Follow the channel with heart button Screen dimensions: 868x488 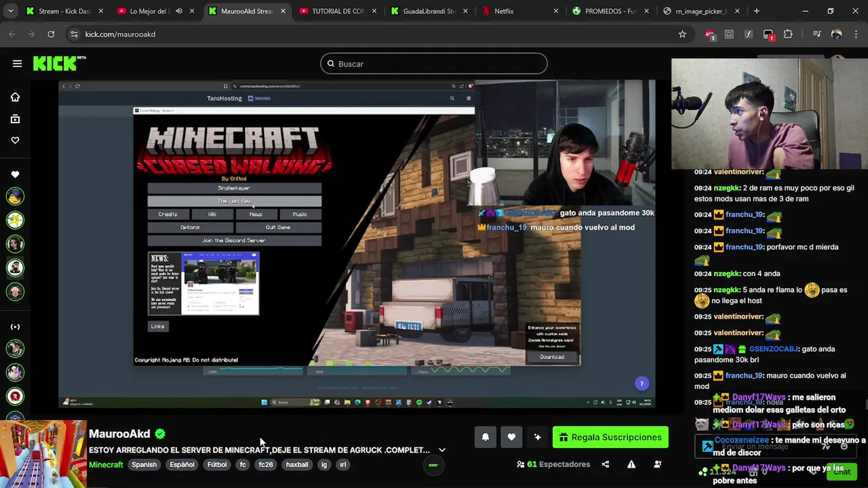pyautogui.click(x=511, y=437)
